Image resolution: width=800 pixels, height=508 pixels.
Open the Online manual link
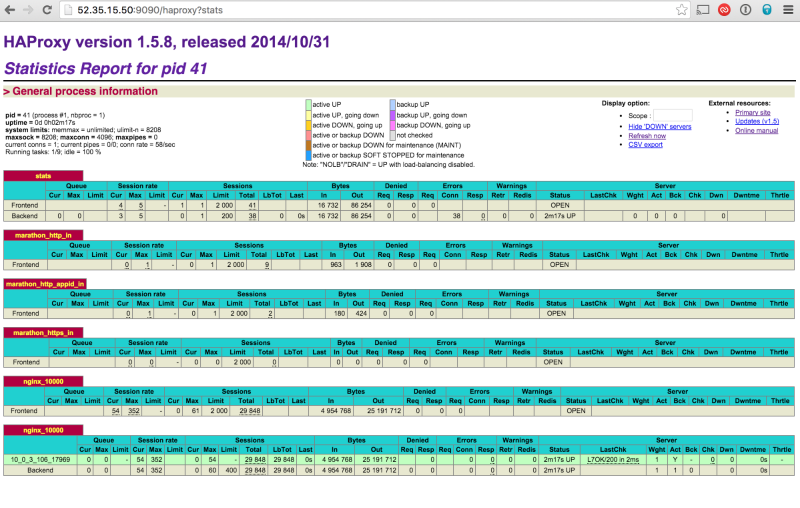(757, 131)
